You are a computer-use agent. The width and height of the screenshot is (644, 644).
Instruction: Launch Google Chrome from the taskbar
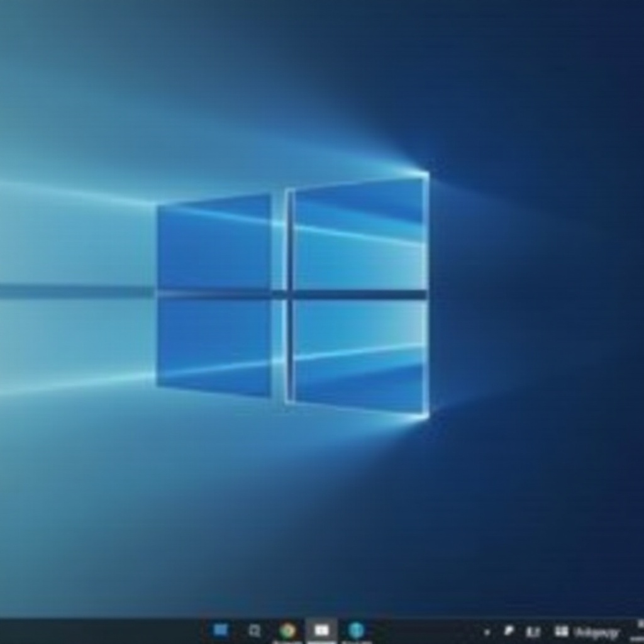tap(287, 630)
